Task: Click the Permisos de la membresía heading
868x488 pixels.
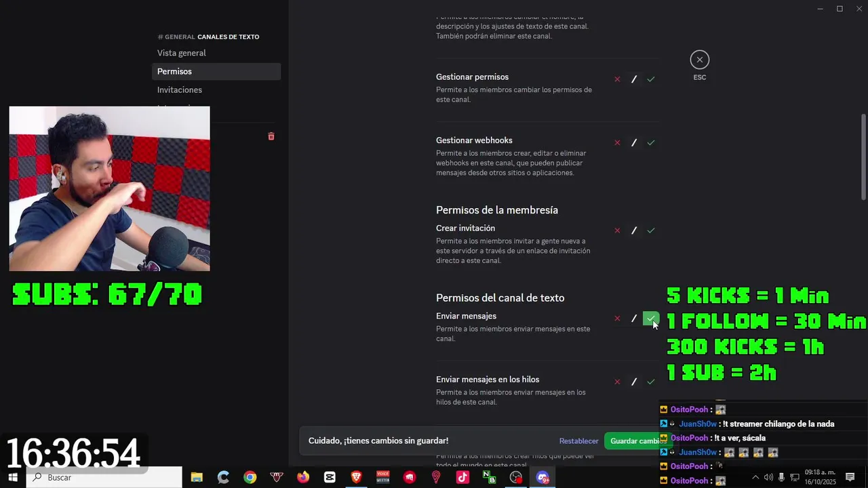Action: pyautogui.click(x=497, y=210)
